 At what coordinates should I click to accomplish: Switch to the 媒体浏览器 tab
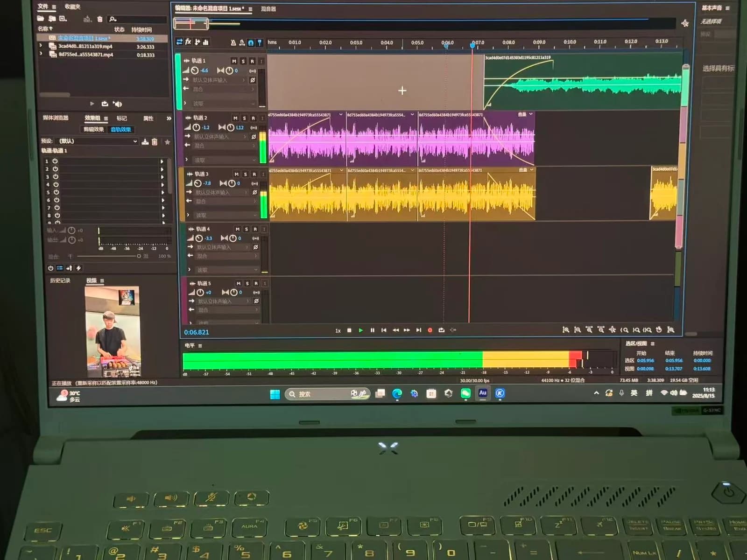(56, 118)
